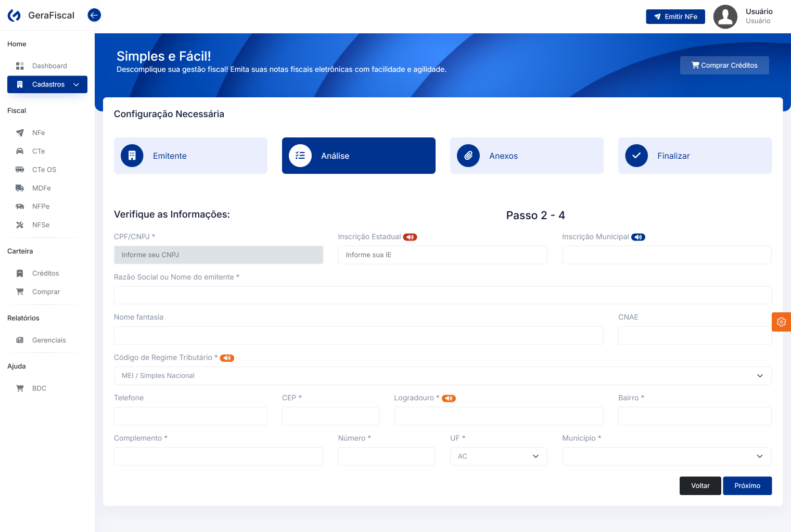Collapse sidebar with the back arrow icon
This screenshot has width=791, height=532.
(94, 15)
